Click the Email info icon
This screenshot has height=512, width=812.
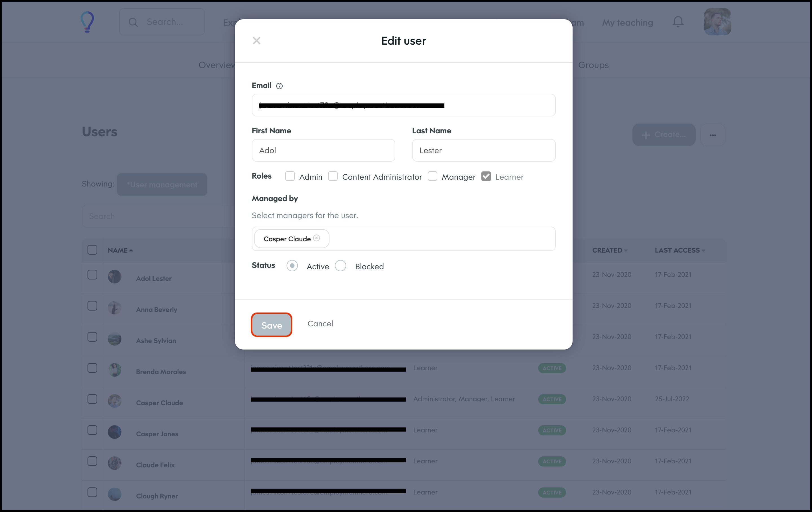click(279, 86)
